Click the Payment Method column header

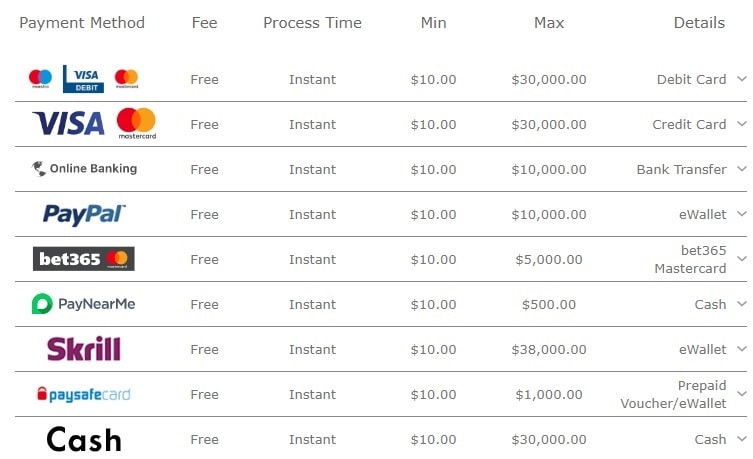pos(82,23)
